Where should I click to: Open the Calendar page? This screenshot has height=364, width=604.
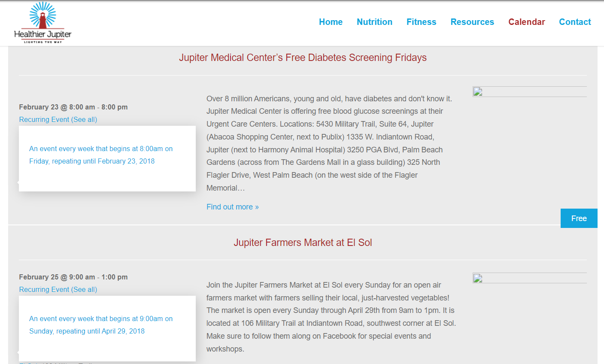click(x=526, y=22)
